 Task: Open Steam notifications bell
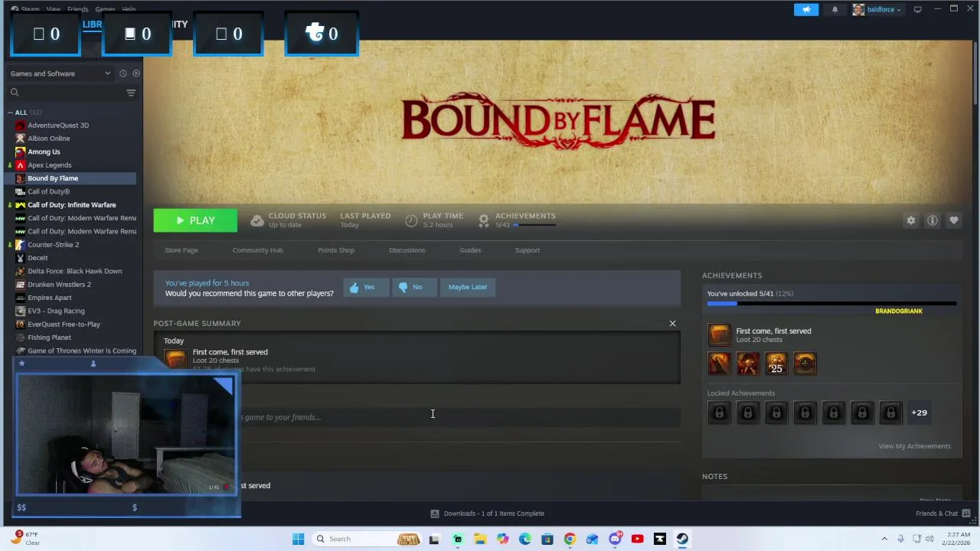tap(835, 9)
